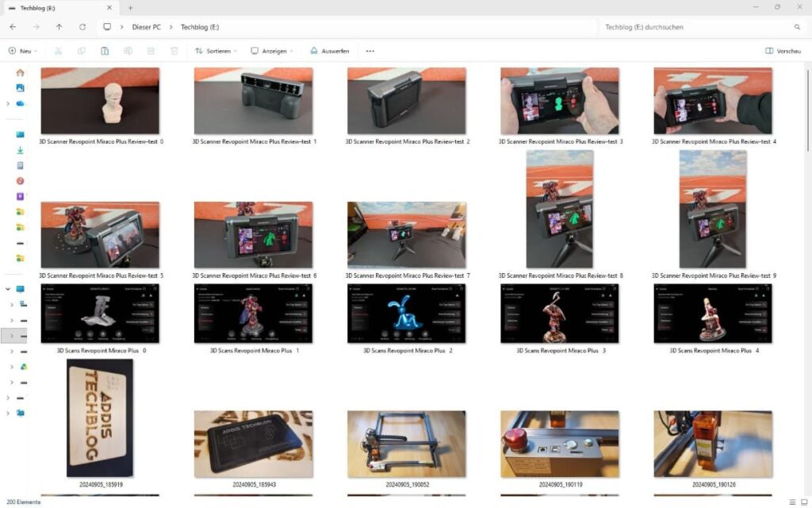Screen dimensions: 812x508
Task: Expand the highlighted drive in the tree
Action: (11, 336)
